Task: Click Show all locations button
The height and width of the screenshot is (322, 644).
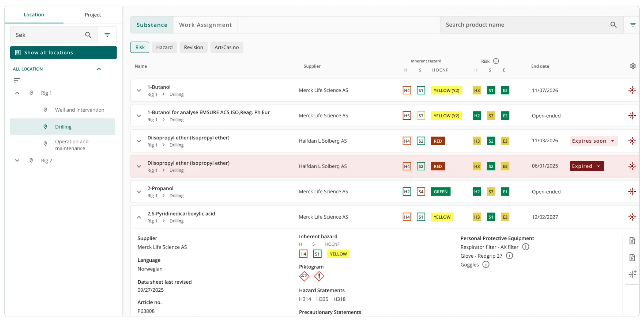Action: pyautogui.click(x=63, y=52)
